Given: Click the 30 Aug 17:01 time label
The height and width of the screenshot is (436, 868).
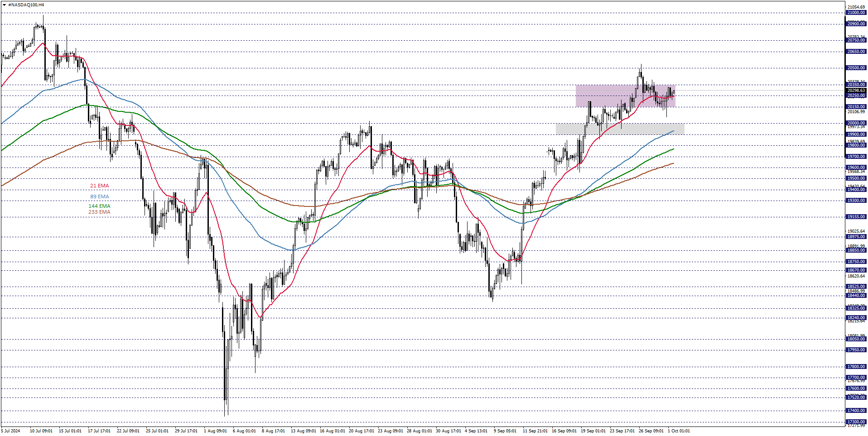Looking at the screenshot, I should coord(448,431).
